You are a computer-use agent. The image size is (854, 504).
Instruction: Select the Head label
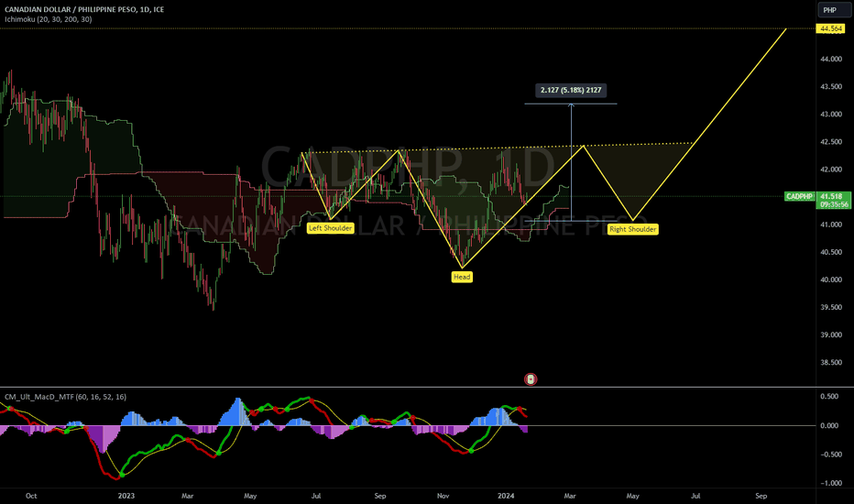(462, 277)
